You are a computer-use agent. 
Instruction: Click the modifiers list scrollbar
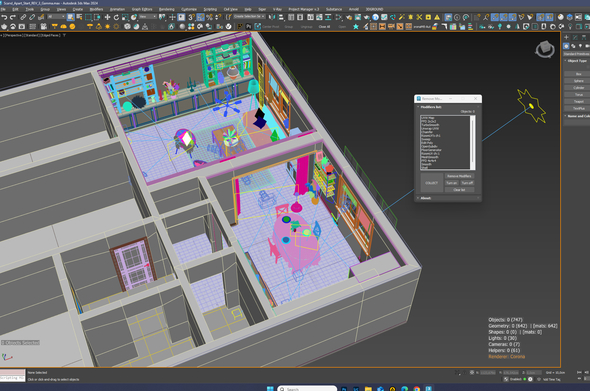tap(473, 143)
